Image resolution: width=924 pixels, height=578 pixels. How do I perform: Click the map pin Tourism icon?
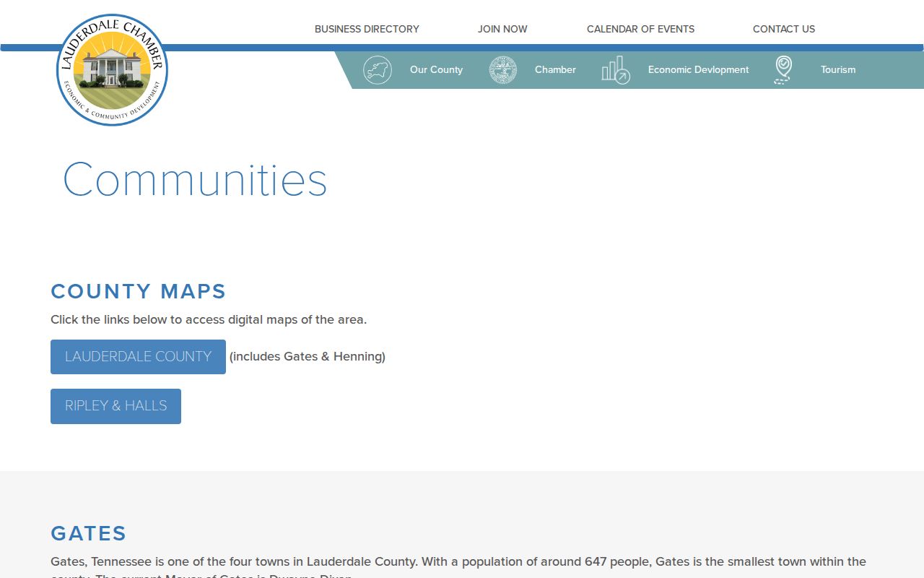pos(783,70)
